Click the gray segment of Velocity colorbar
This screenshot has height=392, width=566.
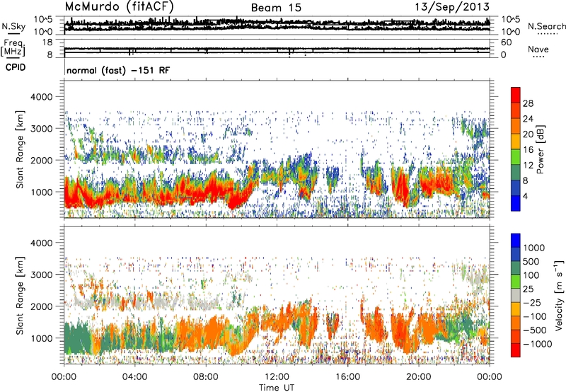[516, 296]
